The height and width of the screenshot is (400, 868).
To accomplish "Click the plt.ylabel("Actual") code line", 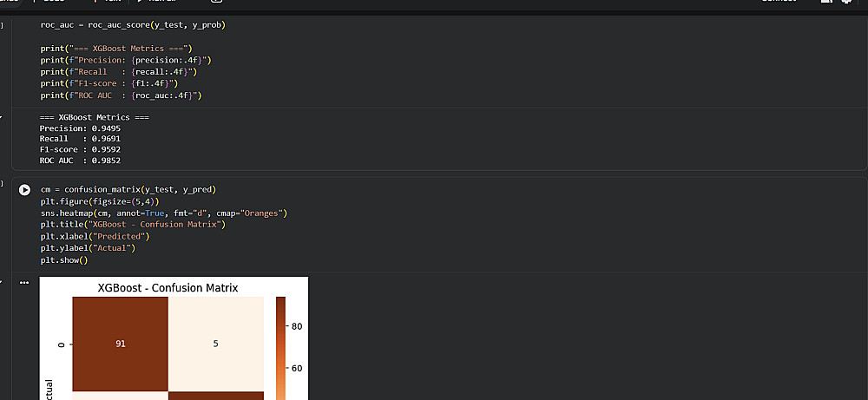I will (x=88, y=248).
